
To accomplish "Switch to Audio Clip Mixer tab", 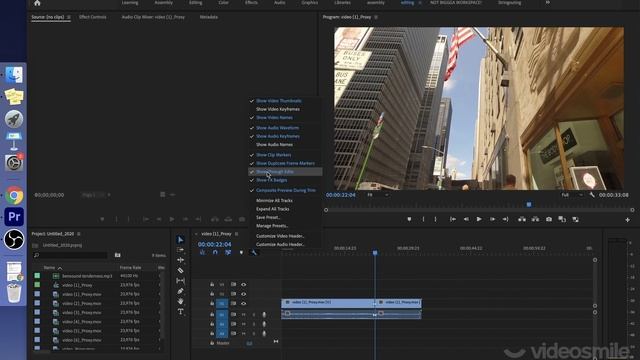I will tap(153, 17).
